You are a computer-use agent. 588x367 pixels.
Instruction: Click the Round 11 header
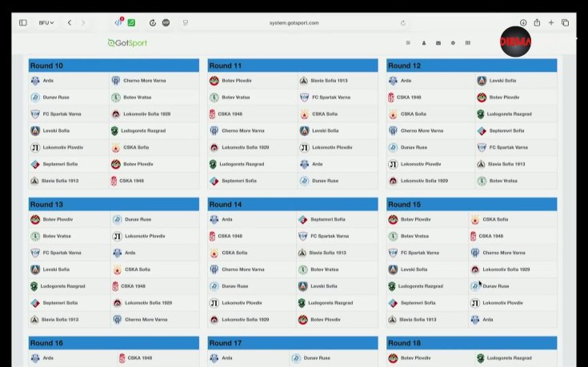coord(293,66)
